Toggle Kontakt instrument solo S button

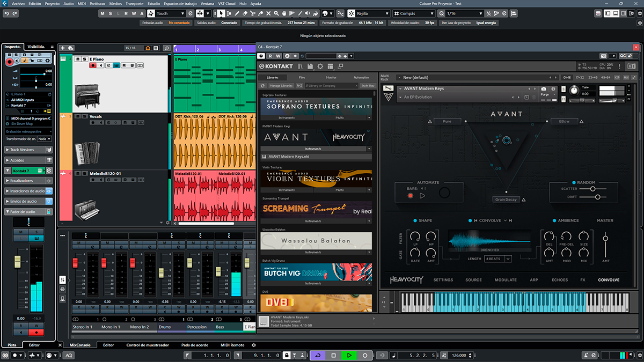[x=563, y=90]
